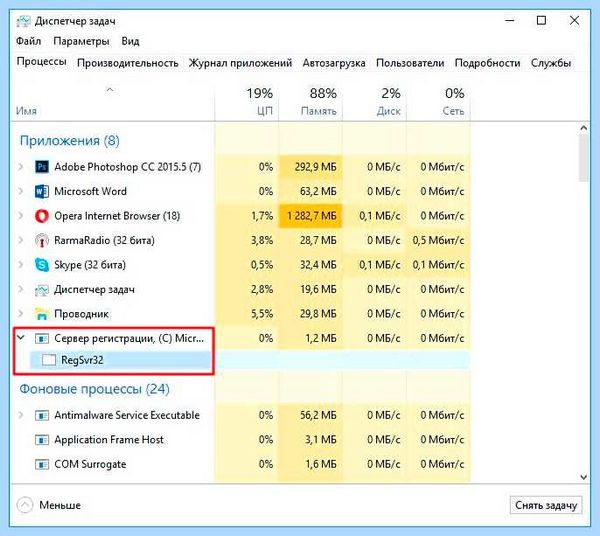This screenshot has width=600, height=536.
Task: Switch to the Автозагрузка tab
Action: 334,63
